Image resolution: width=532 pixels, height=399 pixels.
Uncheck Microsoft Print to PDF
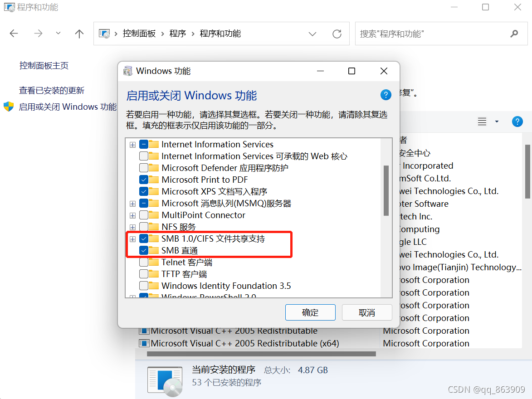(x=143, y=180)
